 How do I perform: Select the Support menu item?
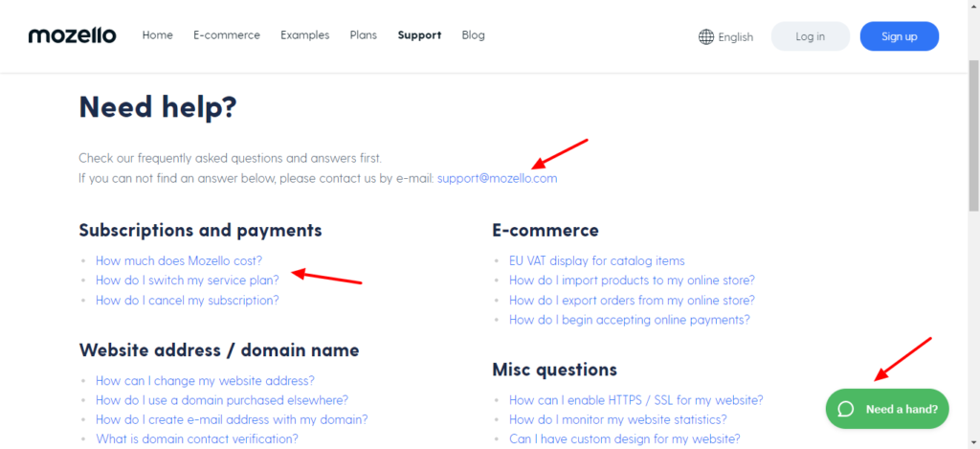419,35
